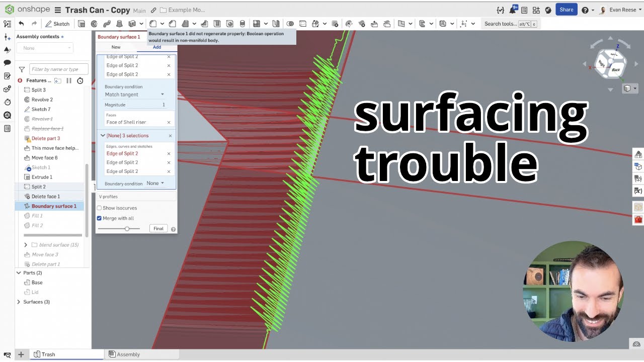Select the Fillet tool icon

153,24
